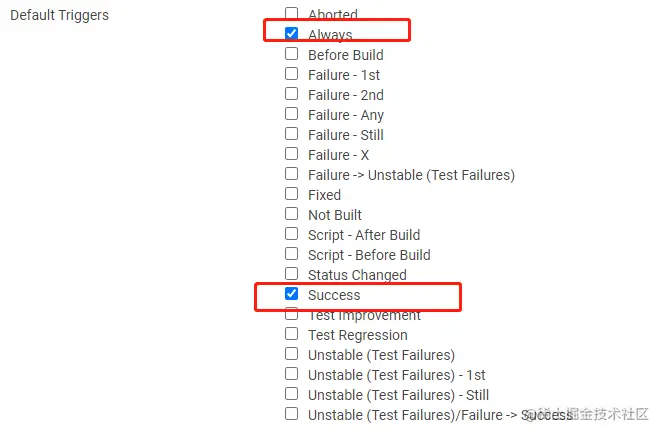663x436 pixels.
Task: Enable Failure -> Unstable (Test Failures) trigger
Action: (x=291, y=174)
